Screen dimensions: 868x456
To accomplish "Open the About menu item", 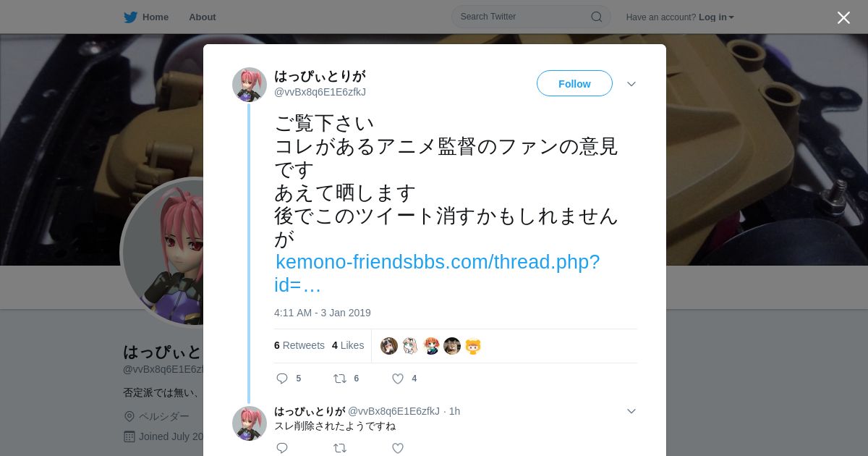I will [202, 17].
